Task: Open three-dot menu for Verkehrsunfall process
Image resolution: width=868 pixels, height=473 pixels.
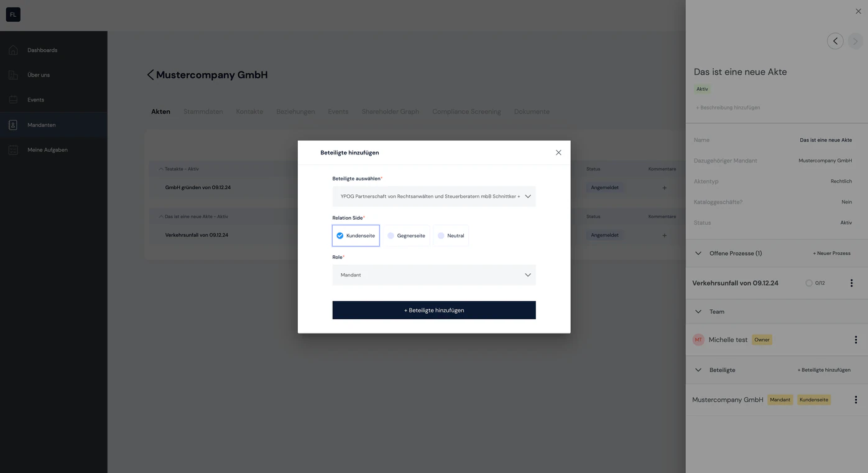Action: click(x=851, y=283)
